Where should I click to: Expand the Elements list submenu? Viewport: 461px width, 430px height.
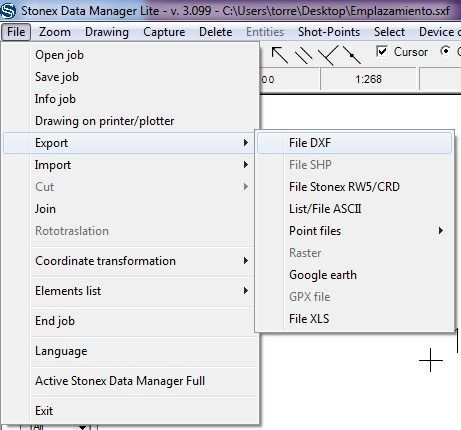[128, 291]
